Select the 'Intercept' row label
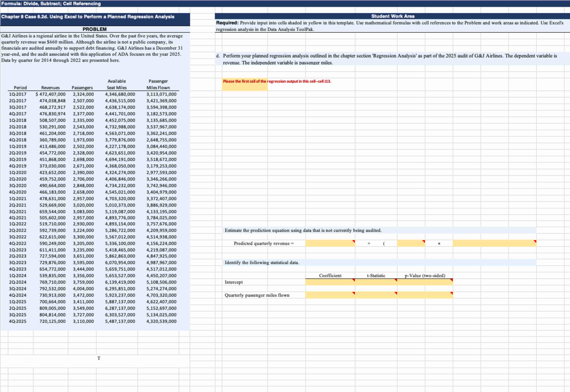 (x=234, y=282)
